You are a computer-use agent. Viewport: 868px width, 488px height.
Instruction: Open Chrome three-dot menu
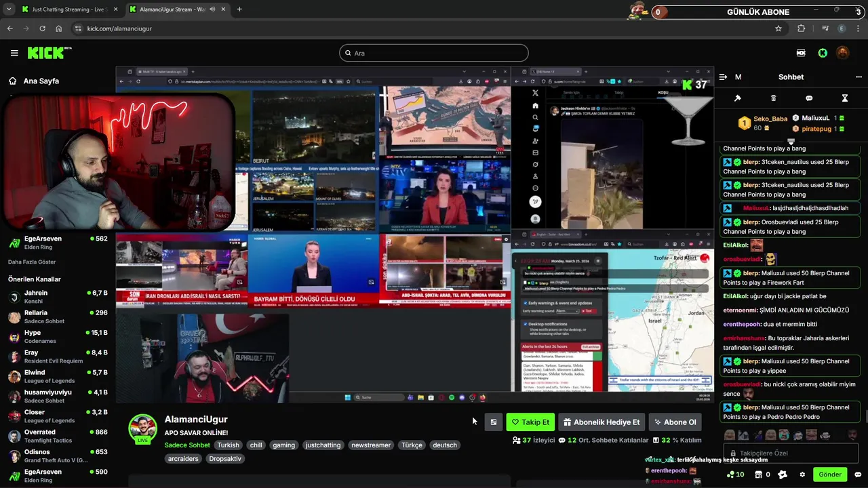859,28
